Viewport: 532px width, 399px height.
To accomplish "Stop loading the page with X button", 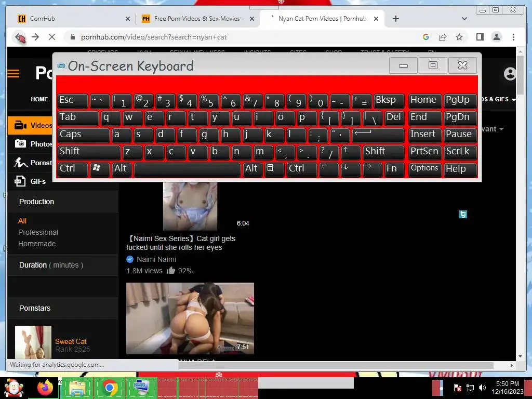I will 52,37.
